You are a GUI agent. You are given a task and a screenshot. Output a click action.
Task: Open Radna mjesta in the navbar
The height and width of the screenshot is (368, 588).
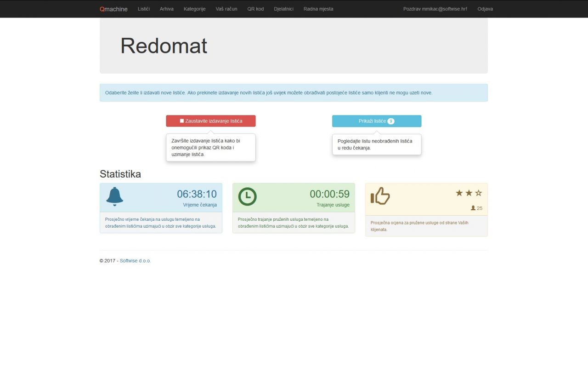point(318,9)
